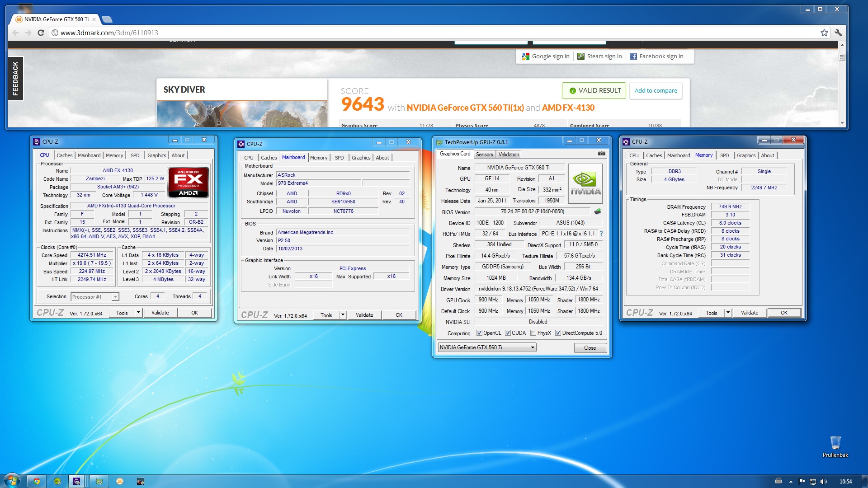This screenshot has height=488, width=868.
Task: Click the GPU-Z camera screenshot icon
Action: pos(601,154)
